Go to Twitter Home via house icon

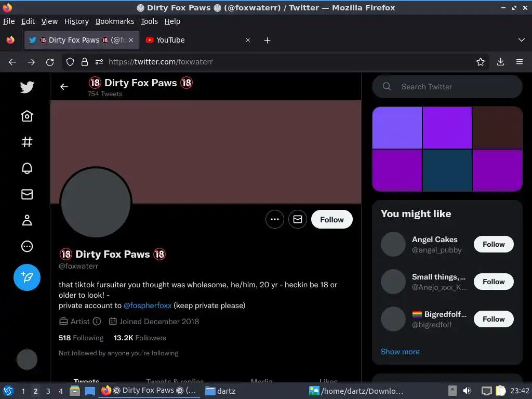(27, 116)
